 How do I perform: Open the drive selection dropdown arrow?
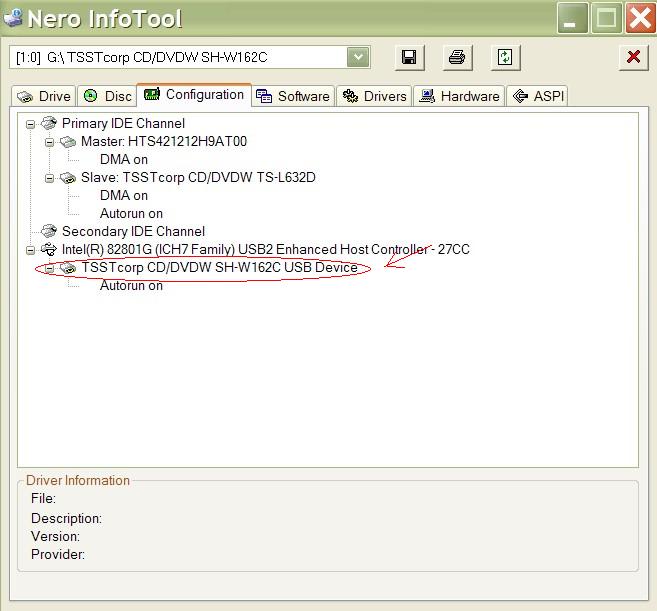pyautogui.click(x=358, y=57)
